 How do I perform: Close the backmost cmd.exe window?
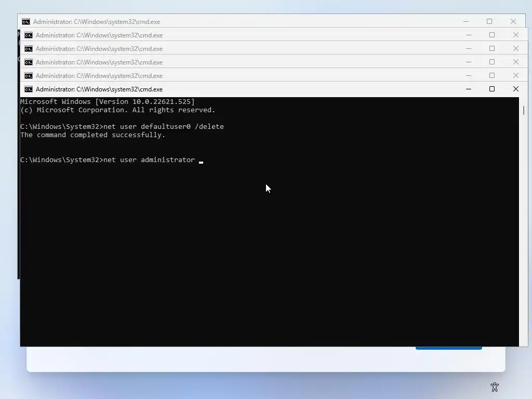coord(513,21)
